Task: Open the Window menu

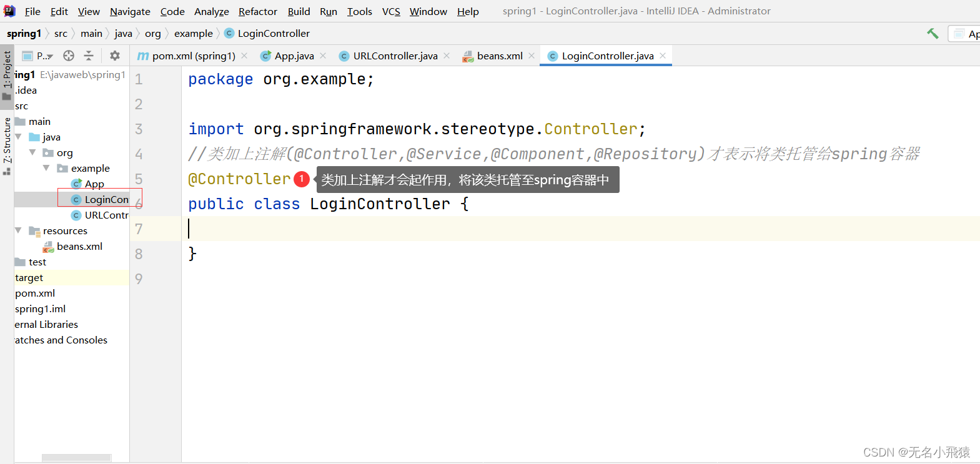Action: tap(428, 11)
